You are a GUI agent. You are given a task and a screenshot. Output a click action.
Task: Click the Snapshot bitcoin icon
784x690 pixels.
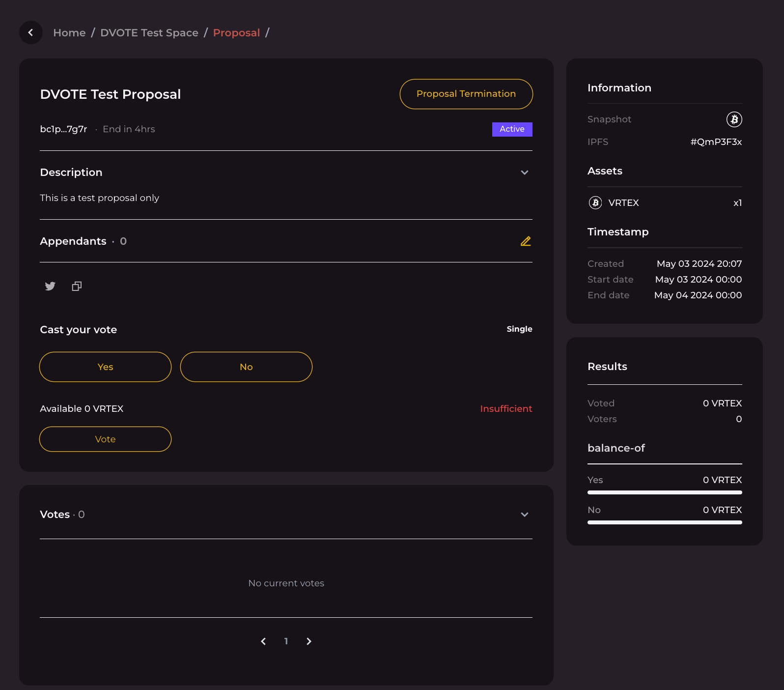[x=734, y=119]
